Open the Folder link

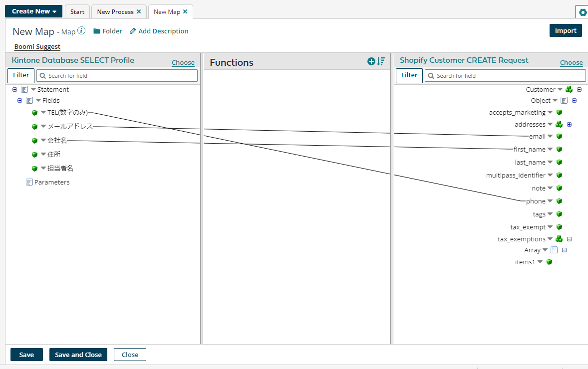108,31
